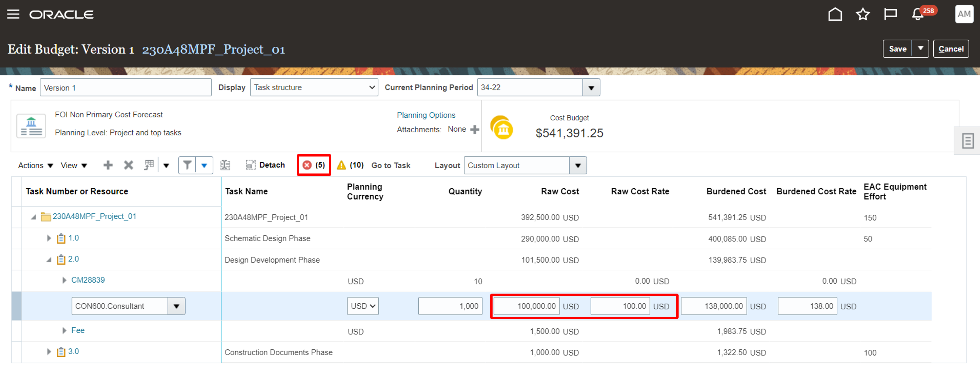980x367 pixels.
Task: Click the Cancel button
Action: coord(951,49)
